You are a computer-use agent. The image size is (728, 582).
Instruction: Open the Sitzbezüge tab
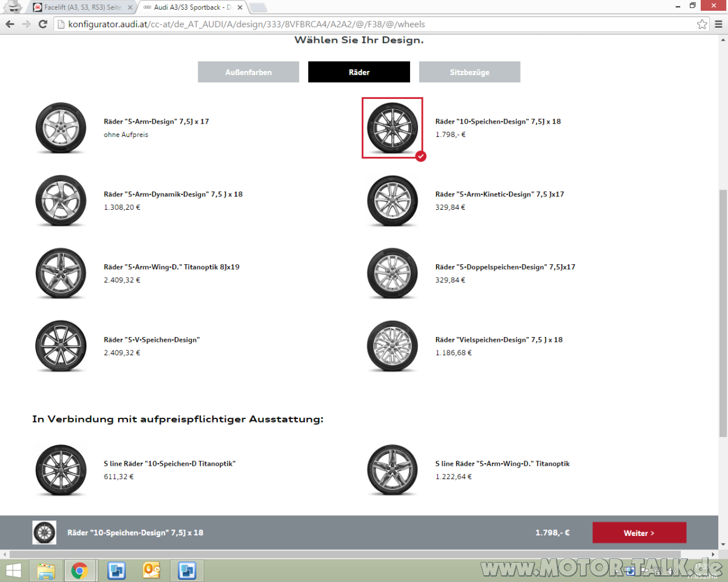click(x=469, y=72)
